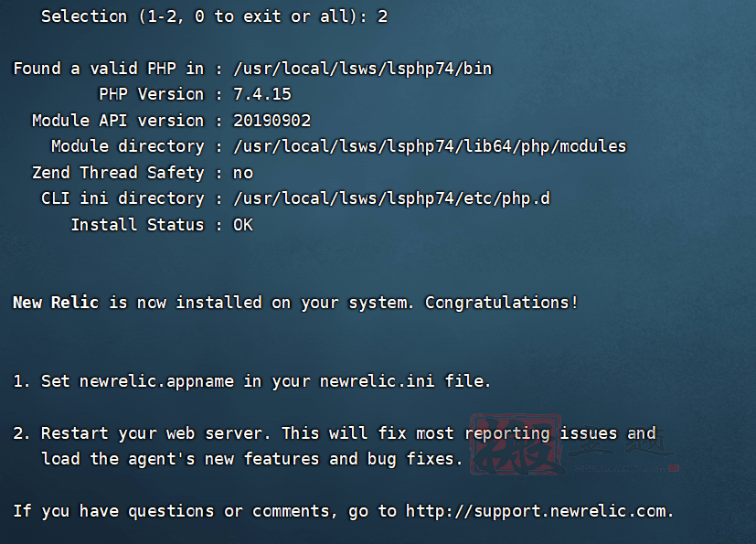Click the red watermark seal logo
756x544 pixels.
point(516,444)
